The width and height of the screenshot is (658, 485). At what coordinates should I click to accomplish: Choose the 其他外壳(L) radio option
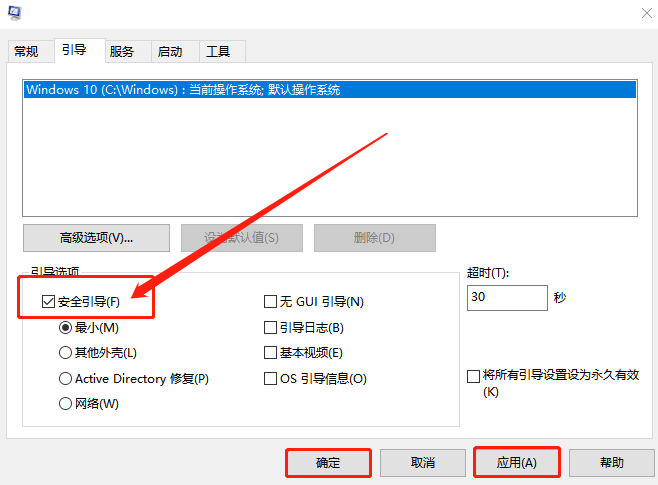point(65,352)
